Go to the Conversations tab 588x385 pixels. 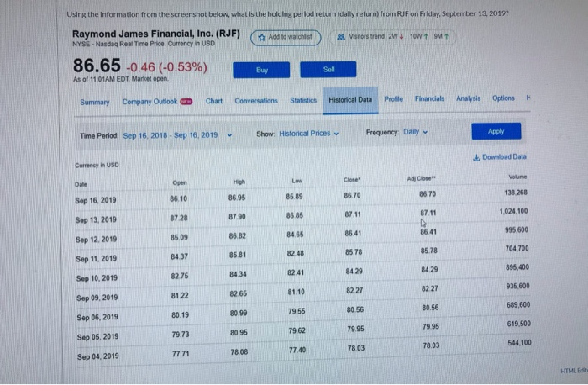tap(256, 101)
